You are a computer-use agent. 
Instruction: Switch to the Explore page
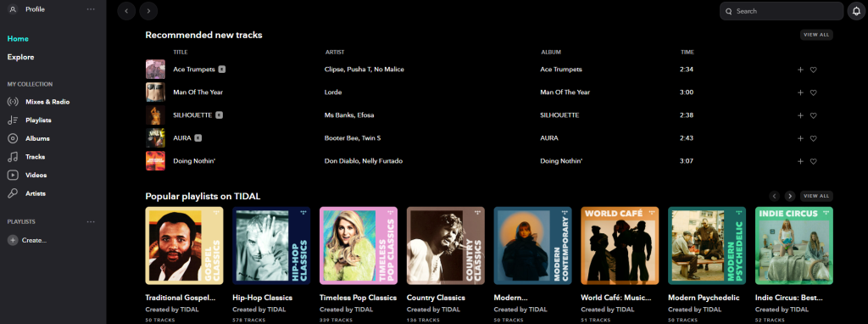click(20, 57)
